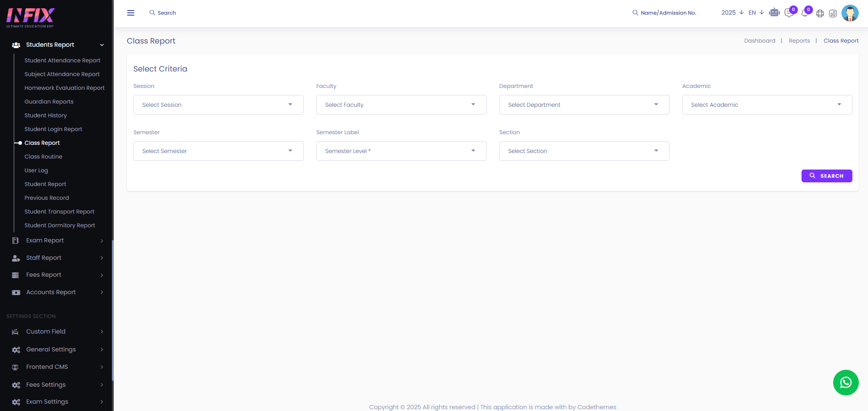The height and width of the screenshot is (411, 868).
Task: Click the Staff Report sidebar icon
Action: point(16,258)
